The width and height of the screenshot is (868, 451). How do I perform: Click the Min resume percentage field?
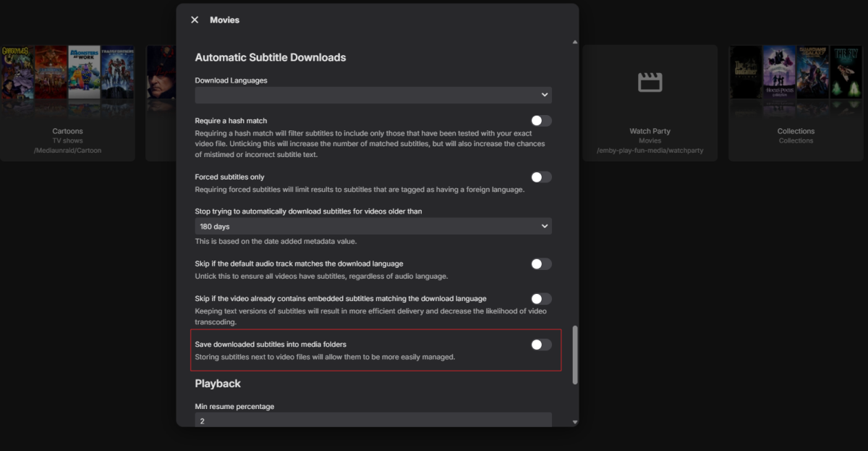pos(373,420)
